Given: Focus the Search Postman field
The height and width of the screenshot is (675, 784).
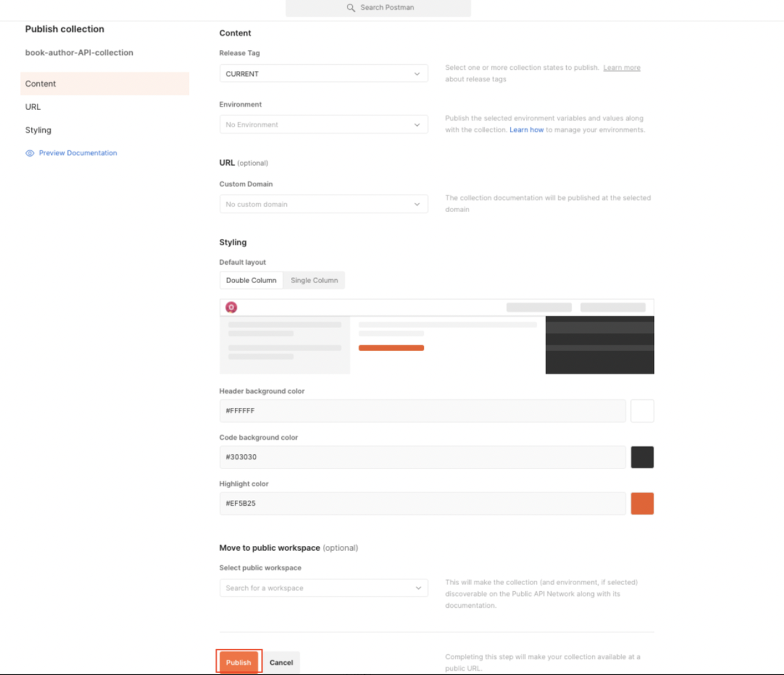Looking at the screenshot, I should pos(378,8).
